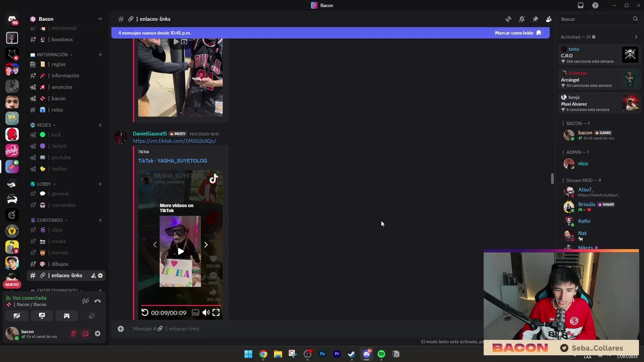
Task: Open Spotify from the taskbar
Action: point(381,354)
